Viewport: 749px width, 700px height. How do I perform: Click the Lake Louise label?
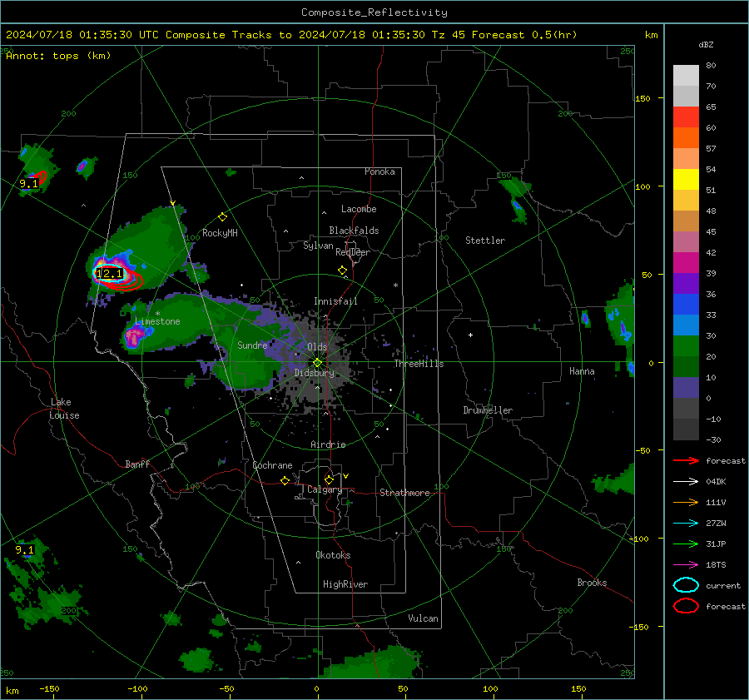coord(64,409)
